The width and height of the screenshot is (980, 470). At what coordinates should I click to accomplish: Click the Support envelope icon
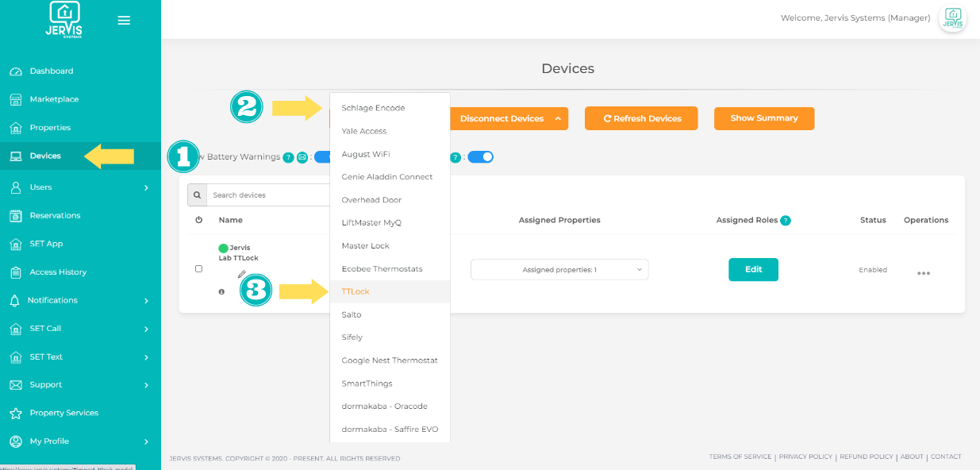pyautogui.click(x=15, y=385)
